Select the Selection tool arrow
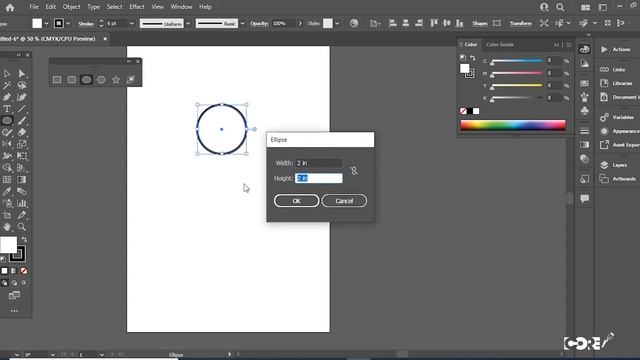The width and height of the screenshot is (640, 360). [x=7, y=73]
